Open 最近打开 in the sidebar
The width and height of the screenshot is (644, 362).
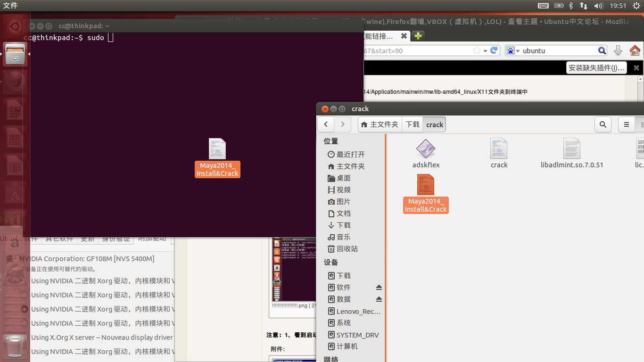coord(346,154)
